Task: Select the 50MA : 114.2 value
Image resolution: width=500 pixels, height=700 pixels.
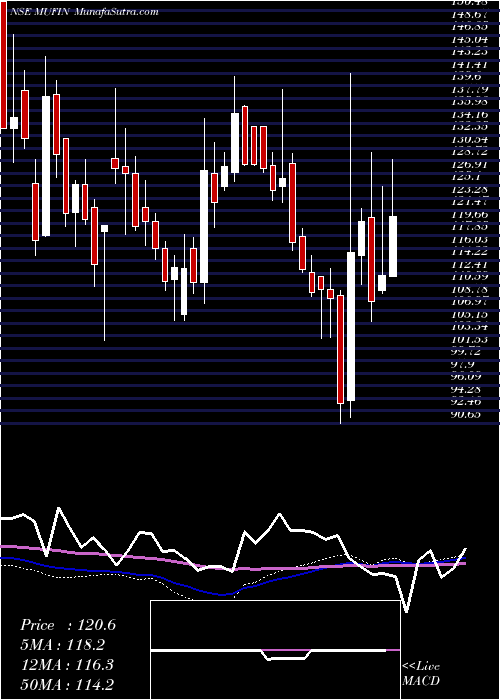Action: pos(67,685)
